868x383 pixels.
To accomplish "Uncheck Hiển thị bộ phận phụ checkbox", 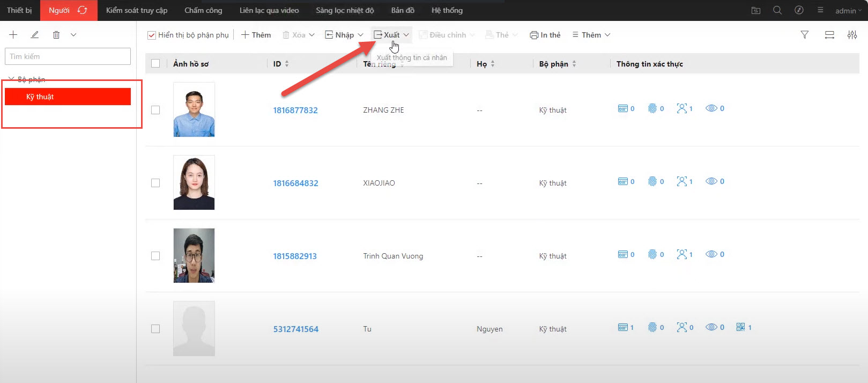I will tap(152, 35).
